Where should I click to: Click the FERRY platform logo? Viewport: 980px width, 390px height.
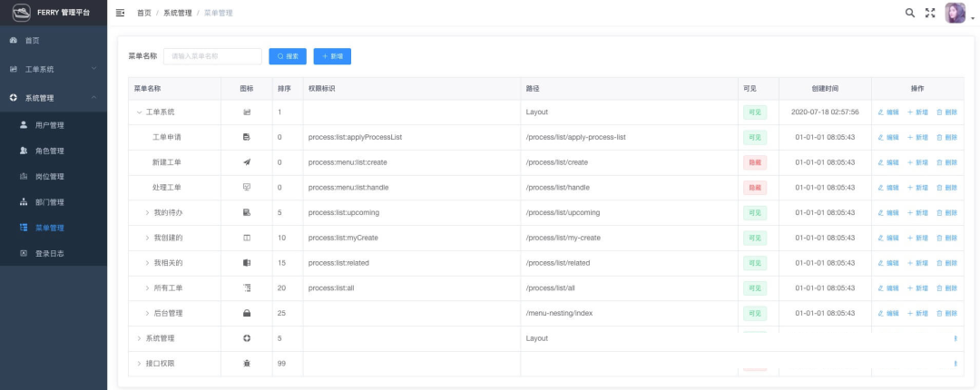pyautogui.click(x=20, y=14)
